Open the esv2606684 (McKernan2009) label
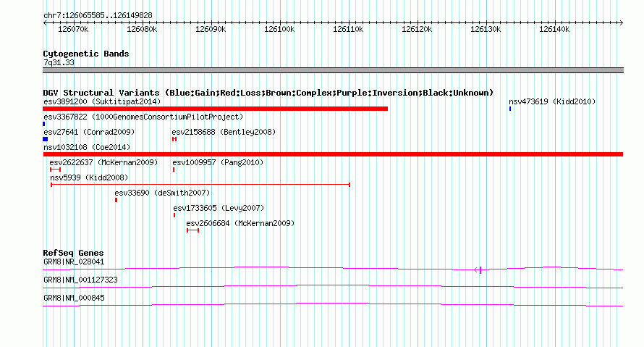The height and width of the screenshot is (347, 644). (241, 223)
